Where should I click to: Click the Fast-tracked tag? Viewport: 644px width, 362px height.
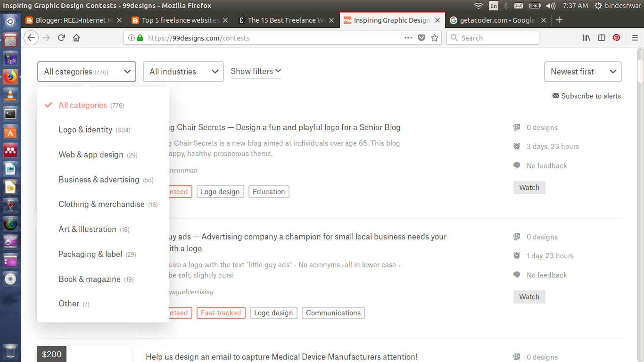(221, 313)
